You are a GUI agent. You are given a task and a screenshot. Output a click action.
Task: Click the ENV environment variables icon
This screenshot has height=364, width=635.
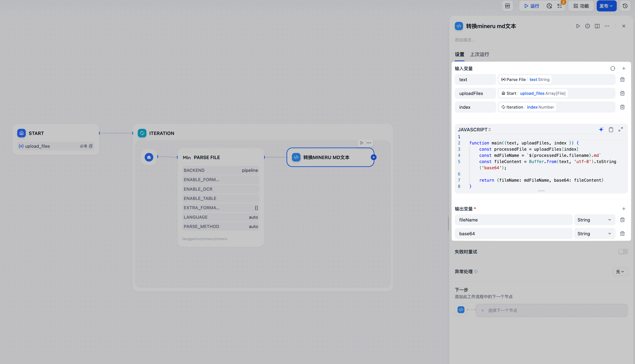(507, 6)
